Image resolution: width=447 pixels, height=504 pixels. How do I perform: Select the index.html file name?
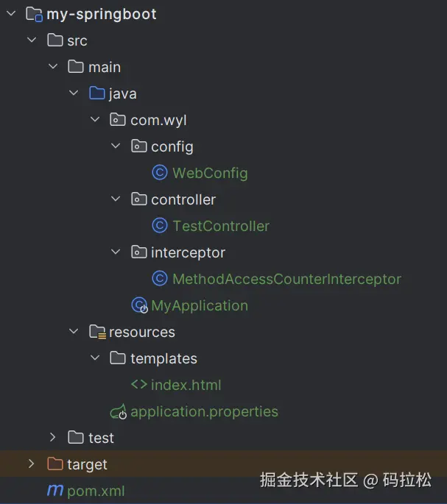tap(186, 385)
